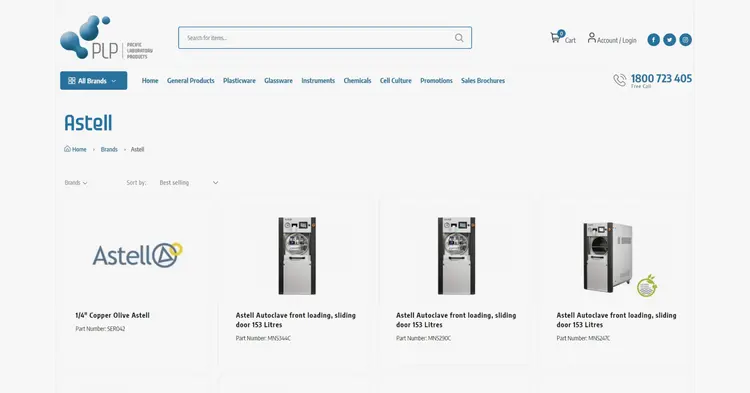Viewport: 750px width, 393px height.
Task: Click Part Number: MNS290C text
Action: (423, 338)
